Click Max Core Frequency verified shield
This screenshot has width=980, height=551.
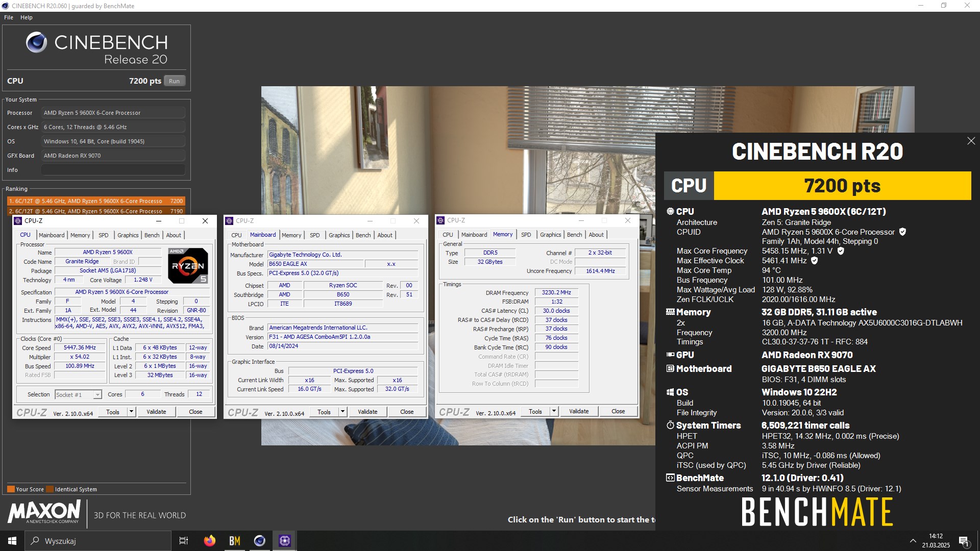(841, 251)
